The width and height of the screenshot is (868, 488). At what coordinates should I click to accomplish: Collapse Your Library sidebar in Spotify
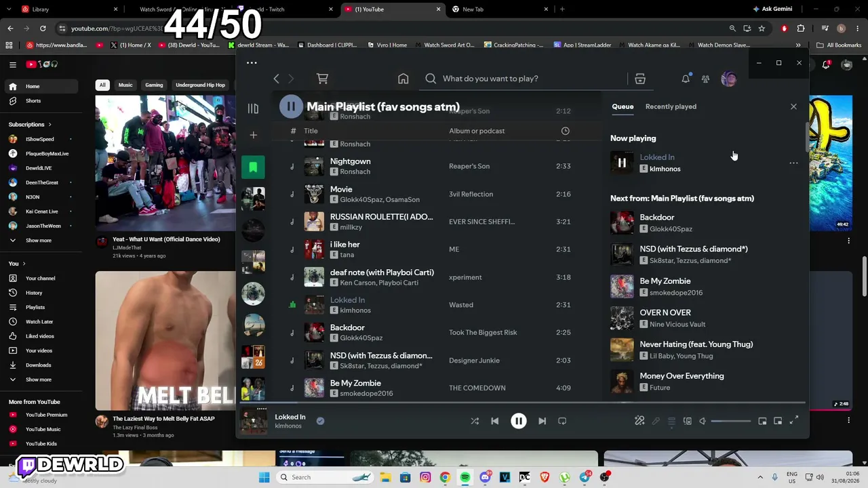pos(253,108)
